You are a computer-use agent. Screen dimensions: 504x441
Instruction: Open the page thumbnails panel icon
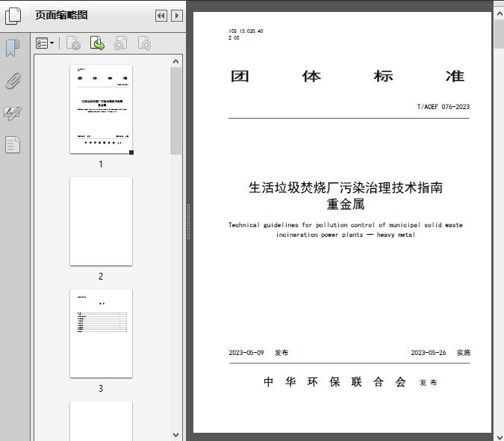point(13,16)
